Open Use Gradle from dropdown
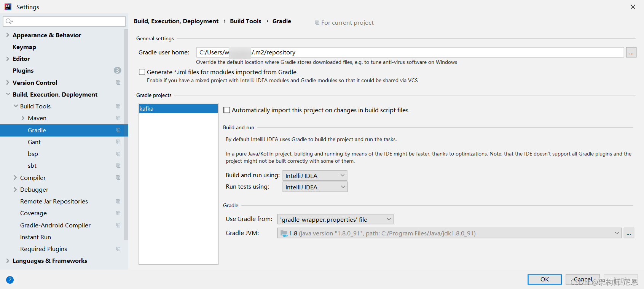Viewport: 644px width, 289px height. (335, 219)
